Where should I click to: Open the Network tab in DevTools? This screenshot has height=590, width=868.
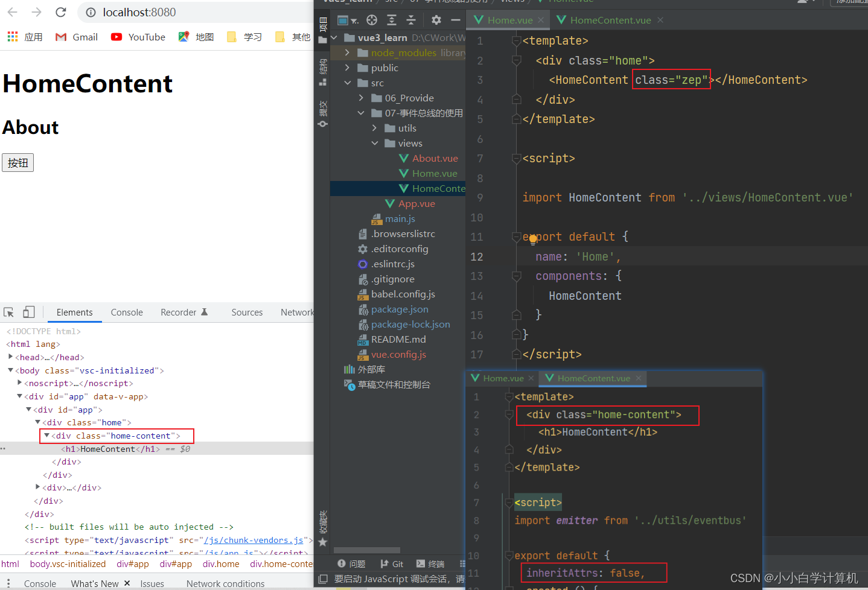296,312
